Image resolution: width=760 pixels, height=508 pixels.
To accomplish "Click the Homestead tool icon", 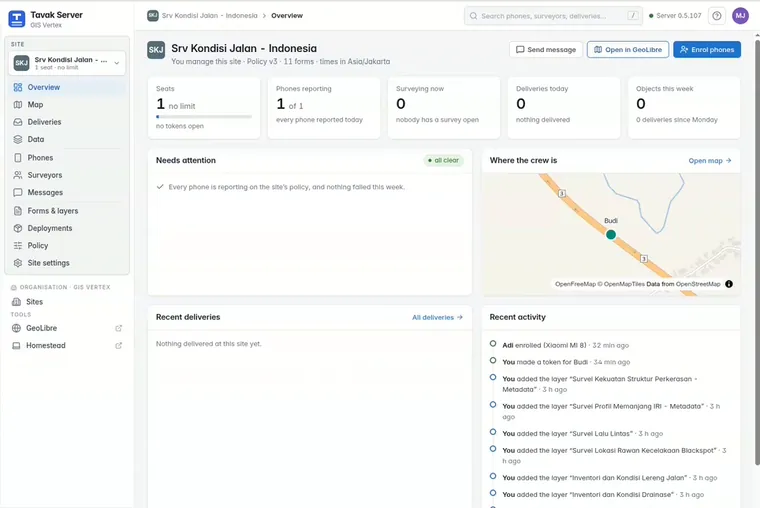I will tap(16, 346).
